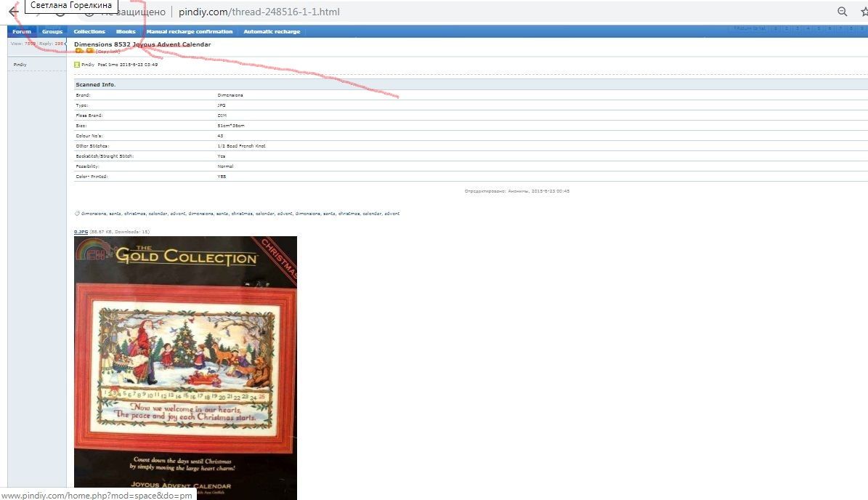Click the first 'dimensions' tag link
This screenshot has height=500, width=868.
click(94, 214)
